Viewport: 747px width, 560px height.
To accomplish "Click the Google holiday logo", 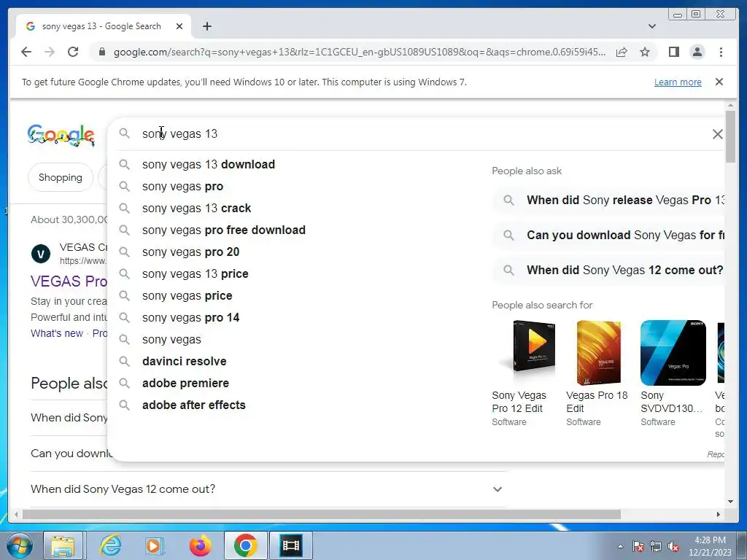I will click(x=61, y=135).
